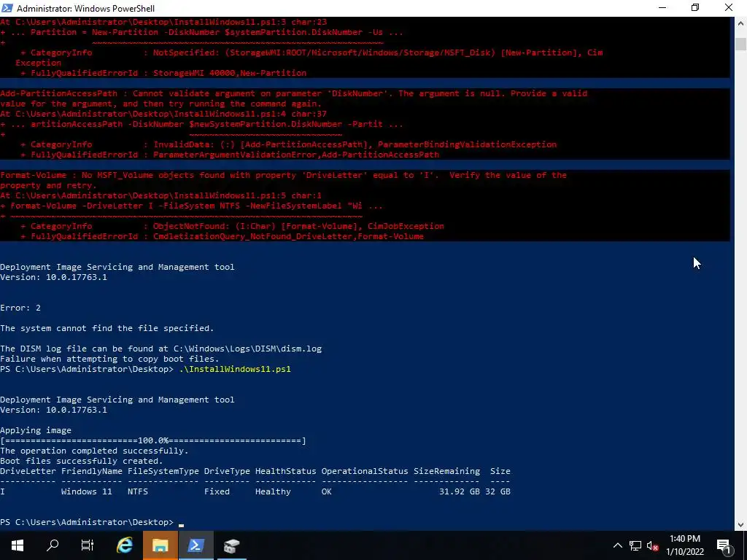The width and height of the screenshot is (747, 560).
Task: Click 'The operation completed successfully.' line
Action: (x=94, y=451)
